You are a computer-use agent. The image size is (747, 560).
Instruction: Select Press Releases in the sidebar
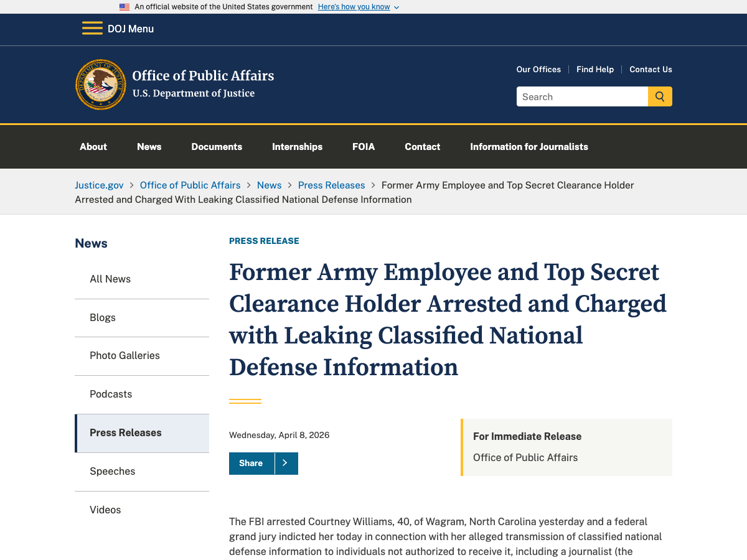point(125,432)
